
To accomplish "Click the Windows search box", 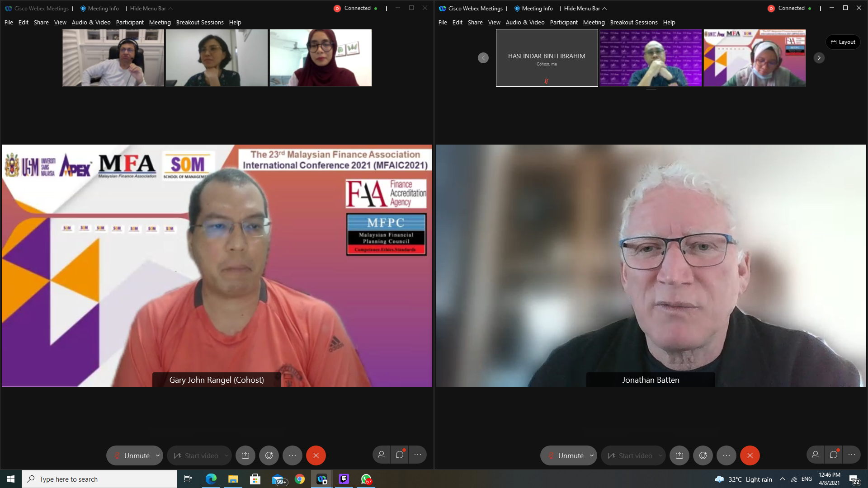I will tap(99, 479).
